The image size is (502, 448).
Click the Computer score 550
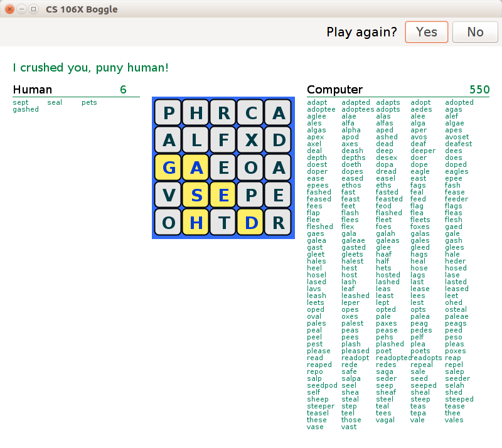tap(479, 90)
